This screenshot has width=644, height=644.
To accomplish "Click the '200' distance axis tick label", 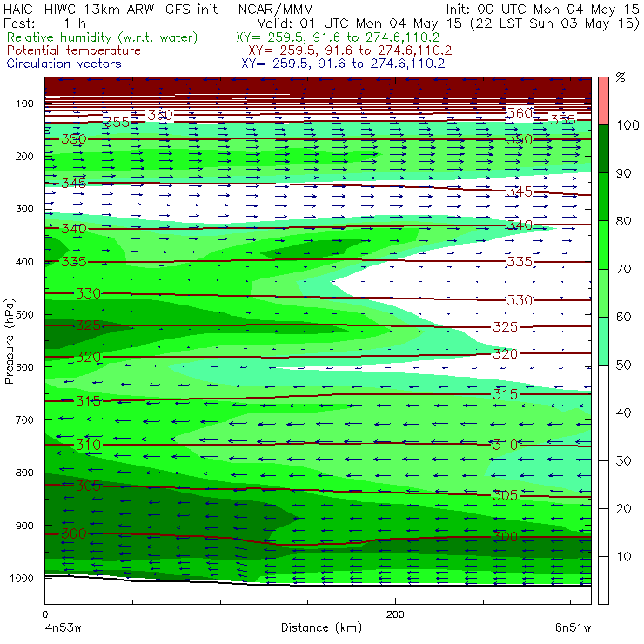I will (395, 614).
